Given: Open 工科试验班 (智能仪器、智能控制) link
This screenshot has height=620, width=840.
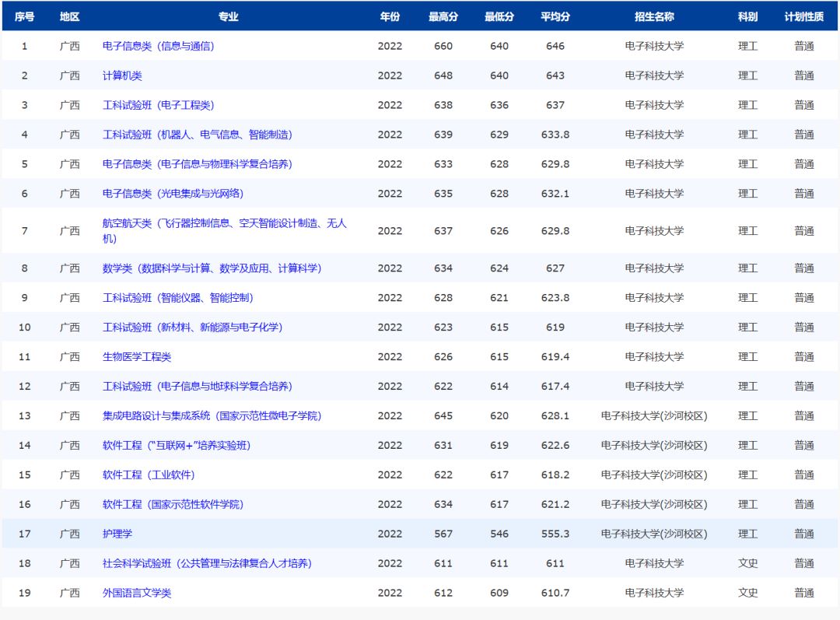Looking at the screenshot, I should [x=178, y=297].
